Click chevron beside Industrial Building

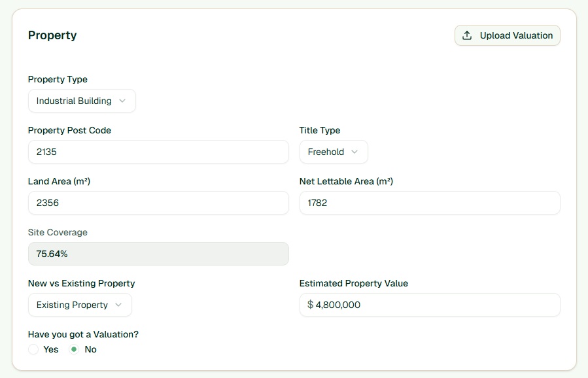click(122, 101)
